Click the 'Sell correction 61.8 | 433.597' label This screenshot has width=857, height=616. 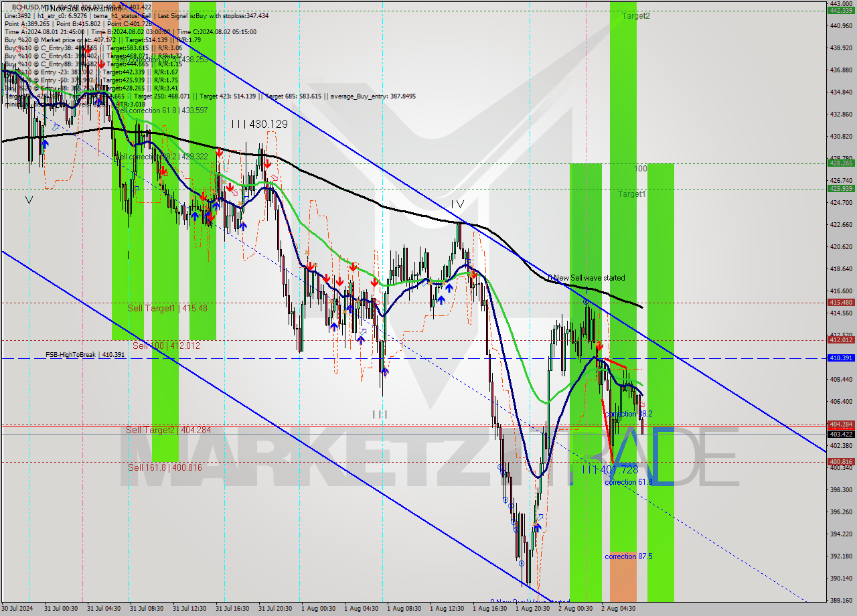pos(161,110)
